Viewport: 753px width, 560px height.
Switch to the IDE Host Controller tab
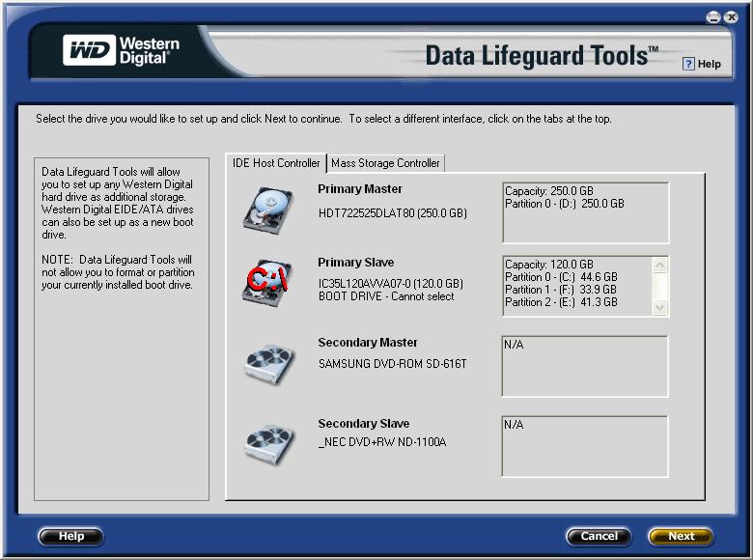pos(276,163)
